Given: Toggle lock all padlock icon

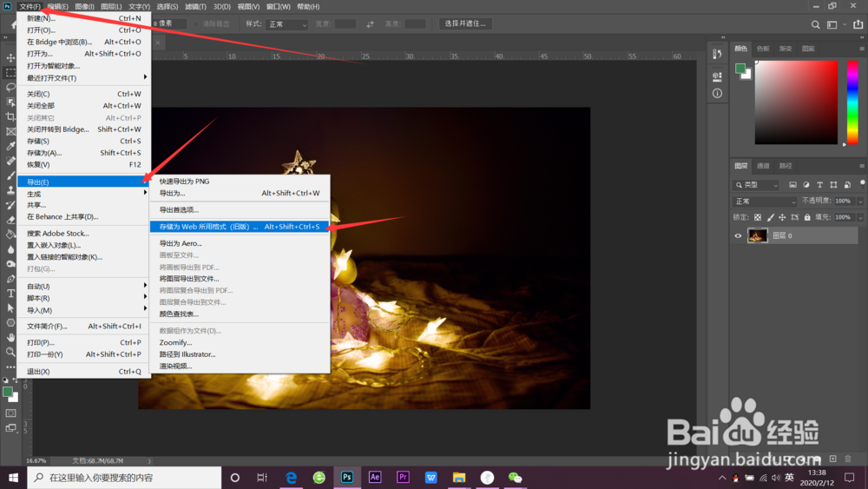Looking at the screenshot, I should [x=807, y=218].
